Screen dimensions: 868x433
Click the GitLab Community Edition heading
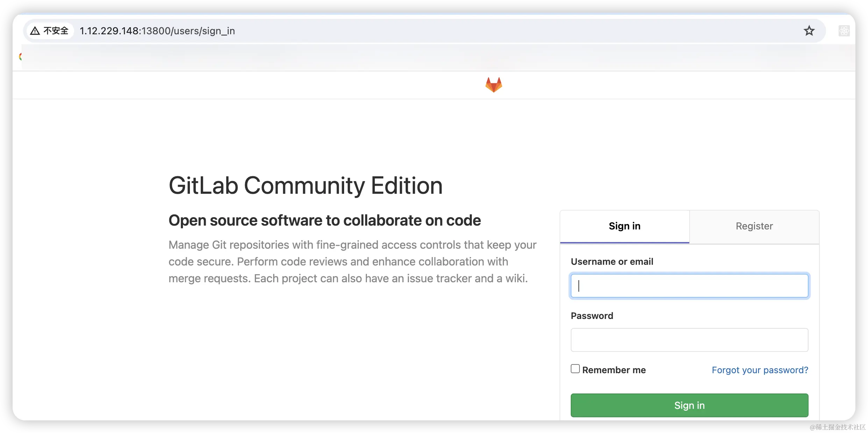[x=305, y=185]
